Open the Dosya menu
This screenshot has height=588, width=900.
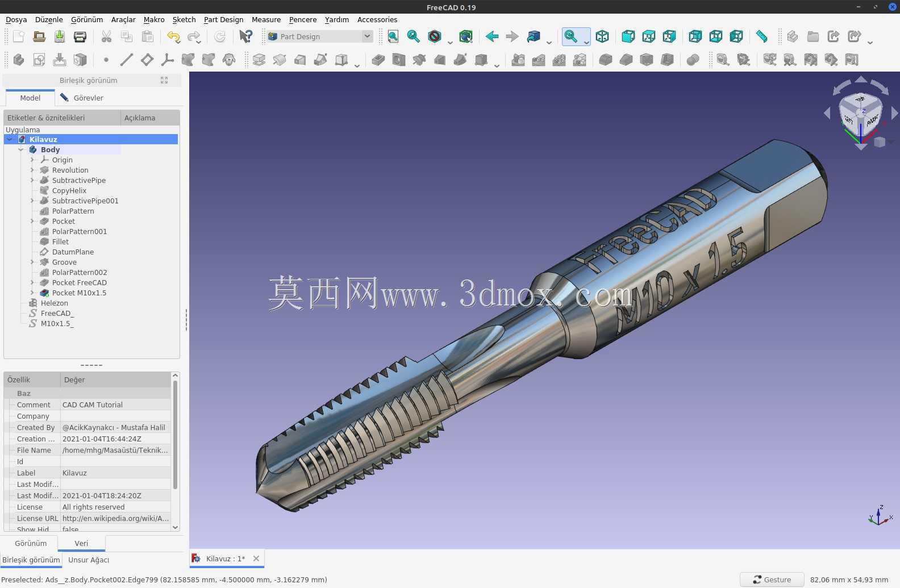pyautogui.click(x=16, y=19)
